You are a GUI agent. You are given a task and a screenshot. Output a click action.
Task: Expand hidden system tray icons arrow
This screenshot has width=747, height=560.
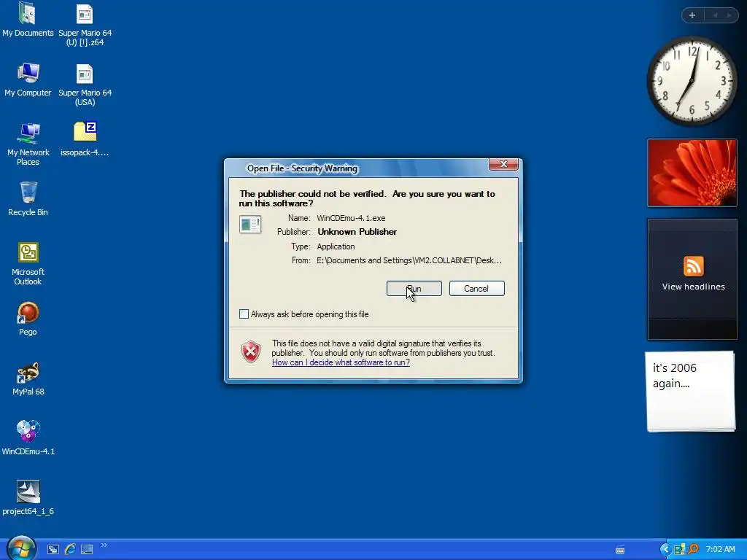click(665, 550)
